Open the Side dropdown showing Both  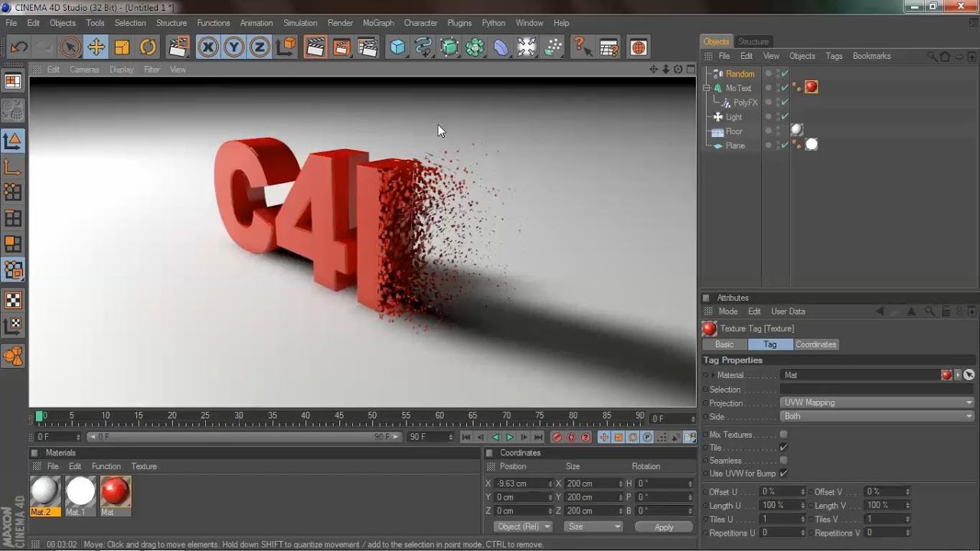coord(877,416)
